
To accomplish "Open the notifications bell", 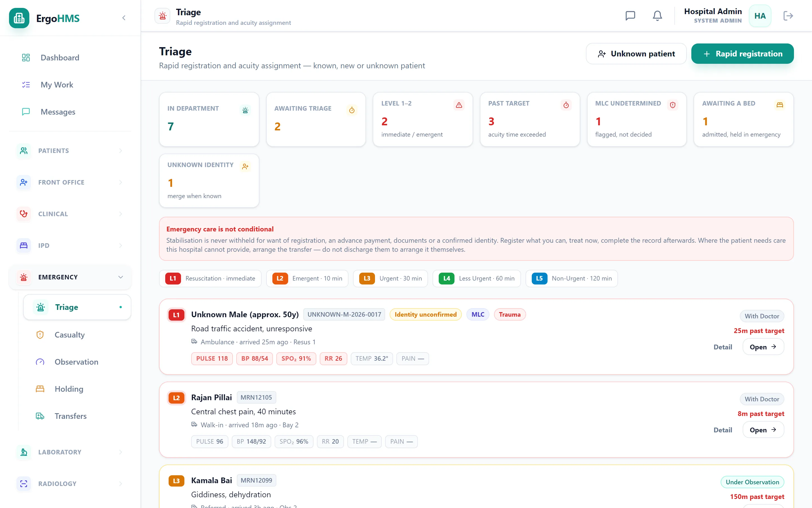I will tap(657, 16).
